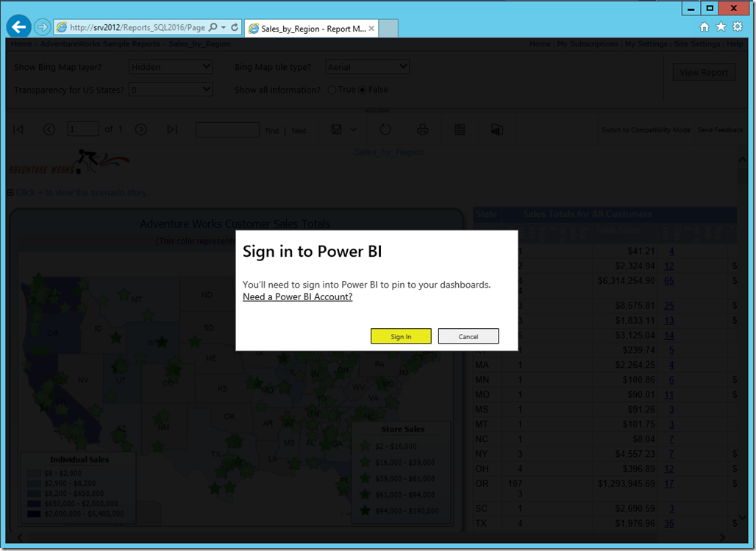Open the link 11 in MO row
Screen dimensions: 756x551
668,394
